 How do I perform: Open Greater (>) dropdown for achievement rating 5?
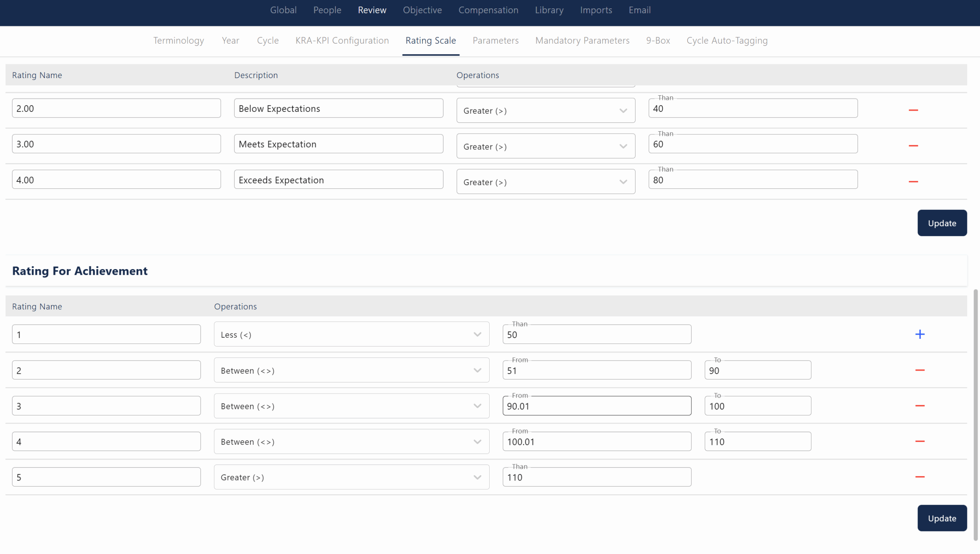[351, 477]
